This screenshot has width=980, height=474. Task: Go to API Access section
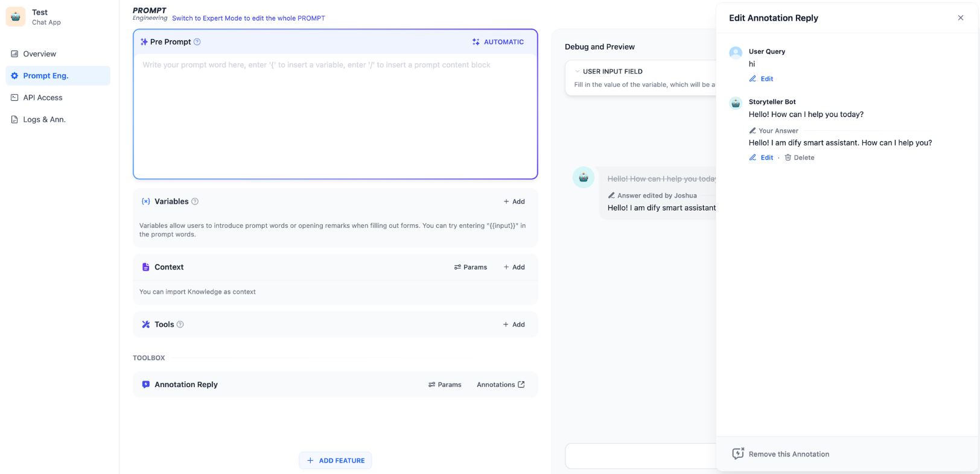pyautogui.click(x=42, y=98)
